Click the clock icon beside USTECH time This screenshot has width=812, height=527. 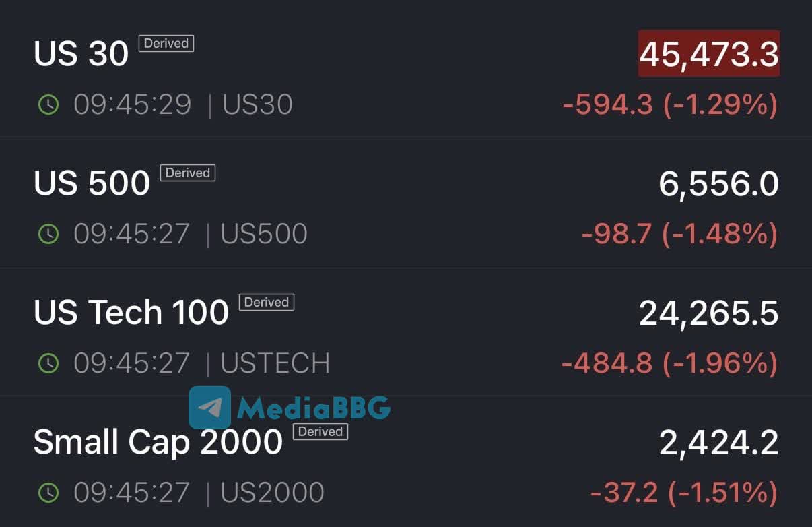tap(48, 363)
